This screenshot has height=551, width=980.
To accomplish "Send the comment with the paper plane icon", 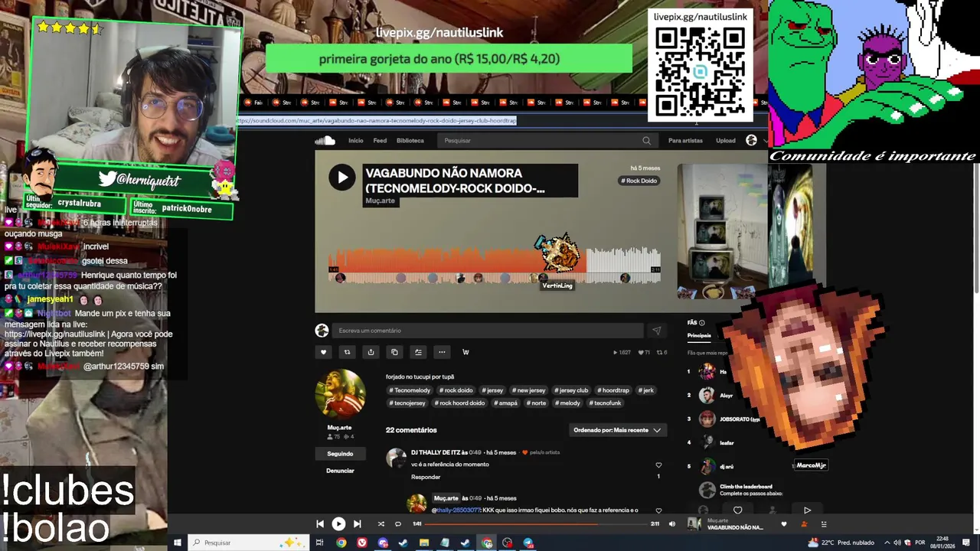I will [x=656, y=331].
